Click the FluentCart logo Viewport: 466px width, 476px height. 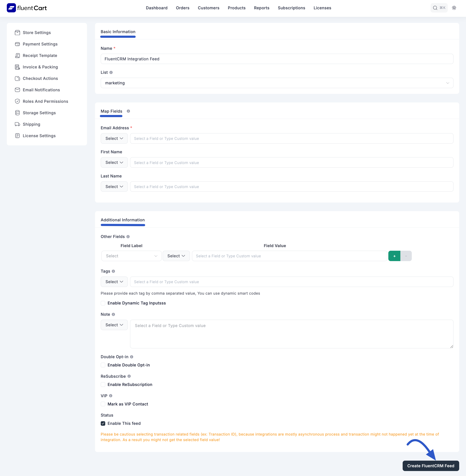[x=27, y=8]
